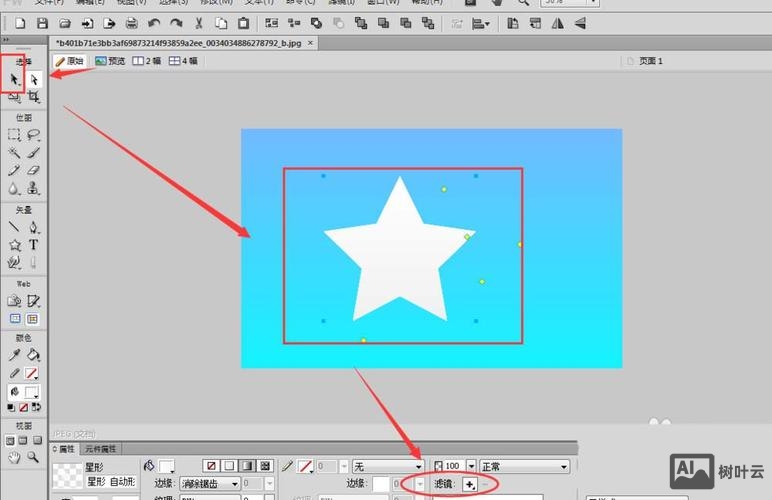Image resolution: width=772 pixels, height=500 pixels.
Task: Click the Undo arrow in toolbar
Action: point(153,23)
